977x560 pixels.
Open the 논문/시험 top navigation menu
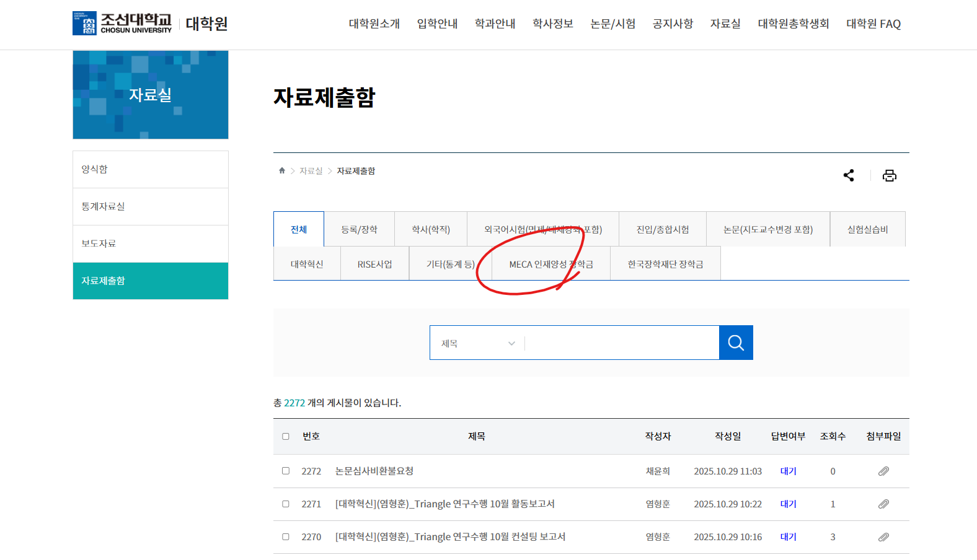[x=612, y=24]
